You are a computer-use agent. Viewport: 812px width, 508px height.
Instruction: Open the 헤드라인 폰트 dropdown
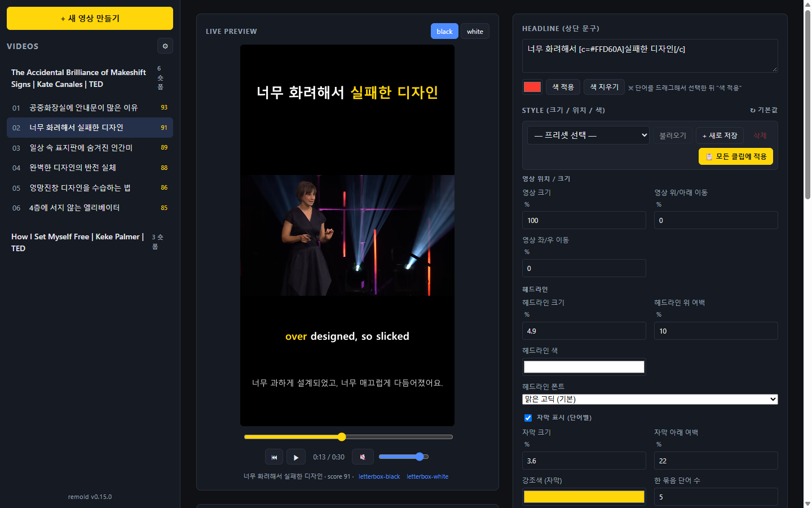pos(650,399)
